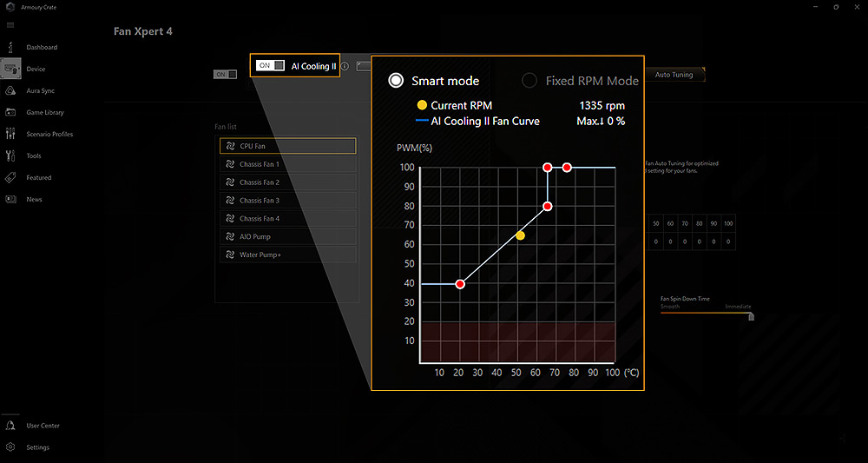Toggle the AI Cooling II ON switch

[270, 65]
